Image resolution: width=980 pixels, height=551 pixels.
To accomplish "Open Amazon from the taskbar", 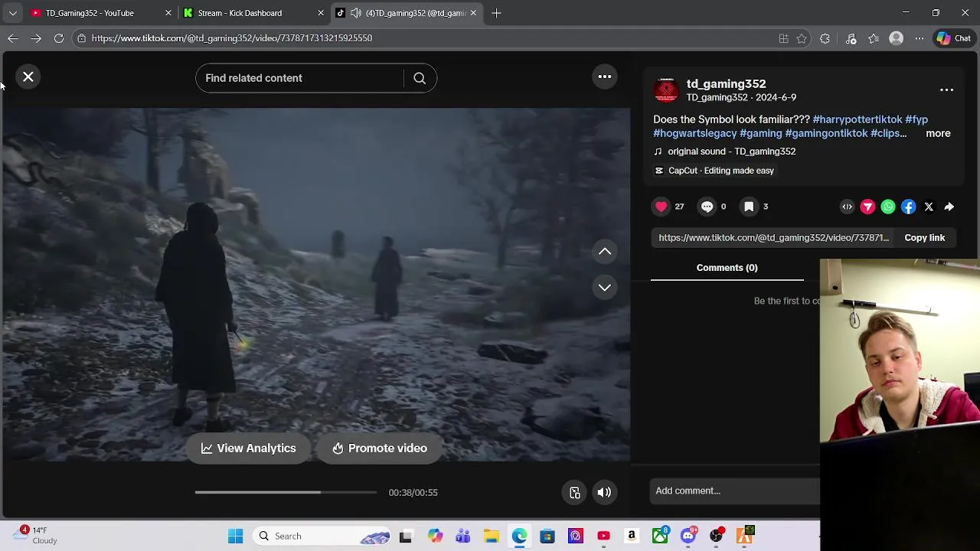I will point(632,536).
